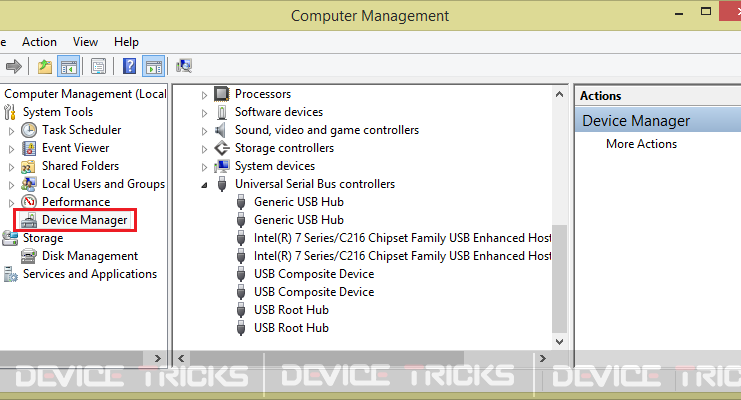Image resolution: width=741 pixels, height=400 pixels.
Task: Click Scan for hardware changes icon
Action: [x=184, y=66]
